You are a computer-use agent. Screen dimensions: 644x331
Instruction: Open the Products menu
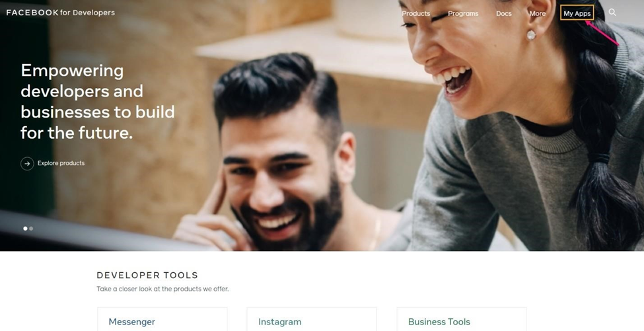(x=415, y=13)
